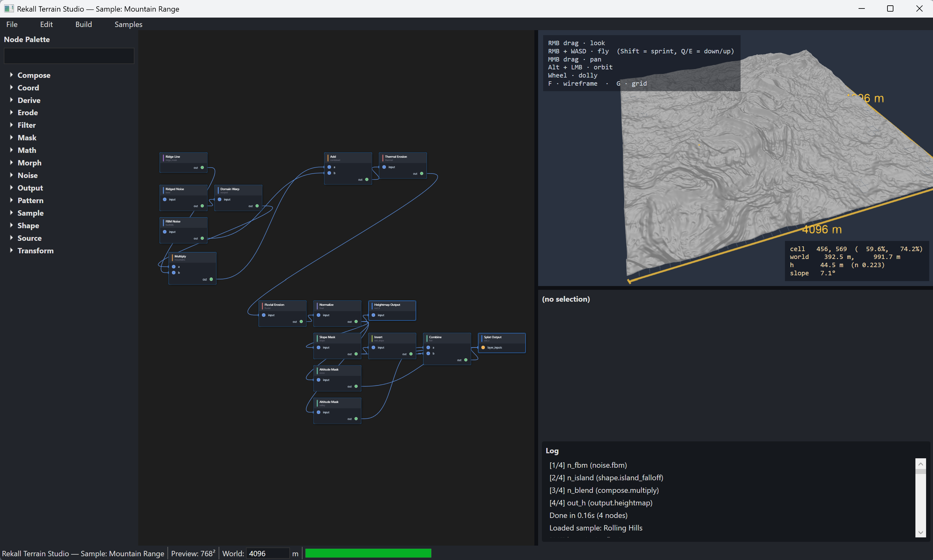Expand the Compose category in Node Palette
Screen dimensions: 933x560
11,75
